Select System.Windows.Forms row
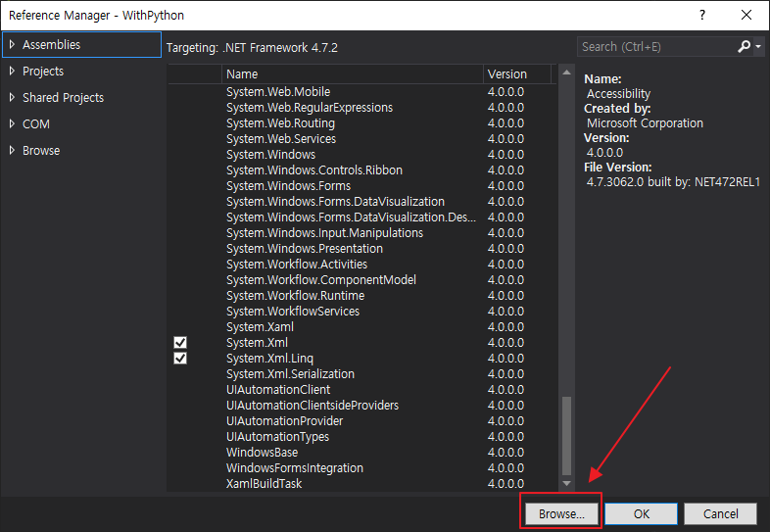This screenshot has height=532, width=770. pos(361,186)
